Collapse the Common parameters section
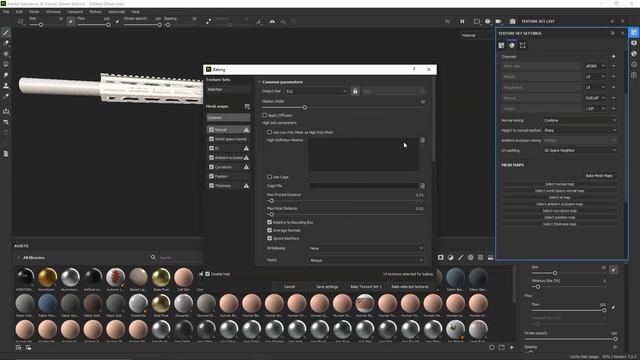Screen dimensions: 640x360 click(x=259, y=82)
